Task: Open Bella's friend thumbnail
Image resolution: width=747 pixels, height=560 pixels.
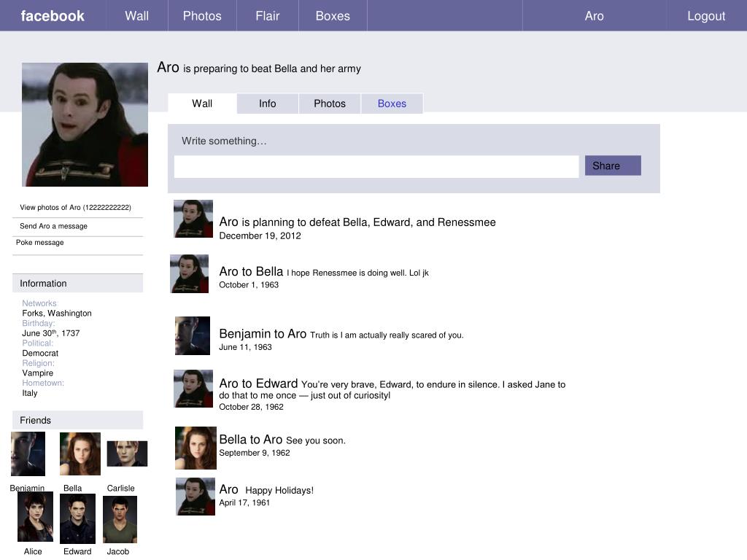Action: coord(80,454)
